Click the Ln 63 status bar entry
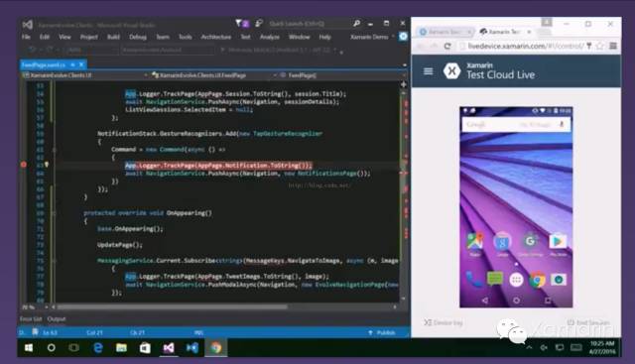Viewport: 635px width, 364px height. point(50,332)
